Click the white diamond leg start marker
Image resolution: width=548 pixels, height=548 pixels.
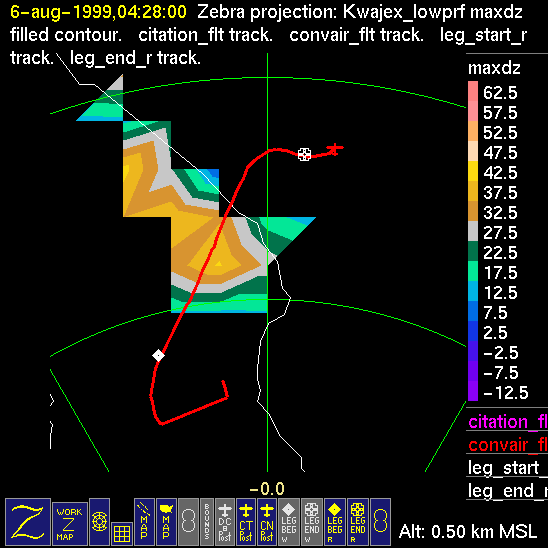(x=158, y=355)
